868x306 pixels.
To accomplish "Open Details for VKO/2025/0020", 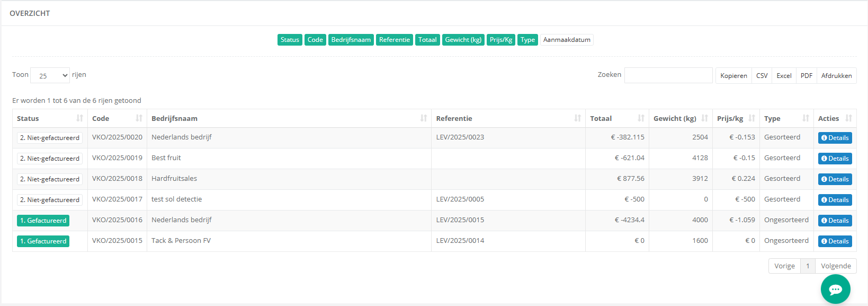I will (x=835, y=138).
